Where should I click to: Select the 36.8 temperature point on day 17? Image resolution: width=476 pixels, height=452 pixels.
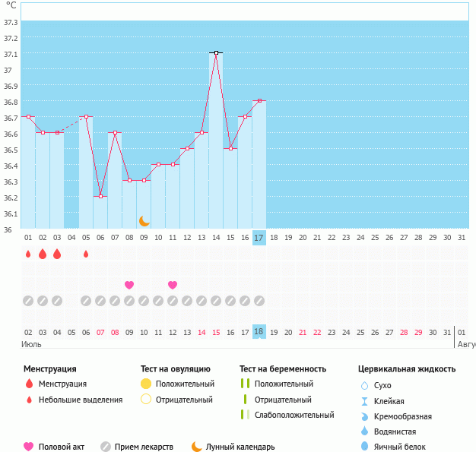(259, 100)
